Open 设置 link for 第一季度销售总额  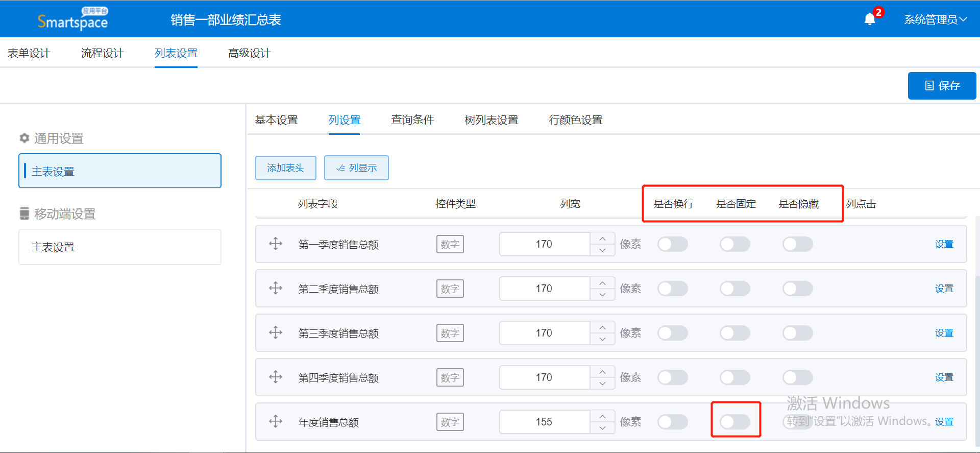(944, 244)
